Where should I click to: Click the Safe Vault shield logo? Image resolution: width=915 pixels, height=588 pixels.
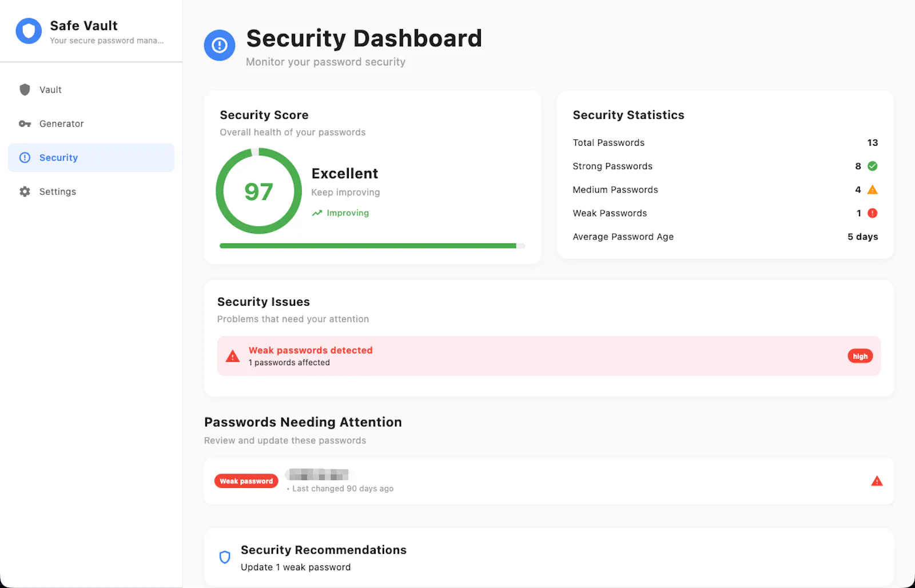click(x=29, y=31)
